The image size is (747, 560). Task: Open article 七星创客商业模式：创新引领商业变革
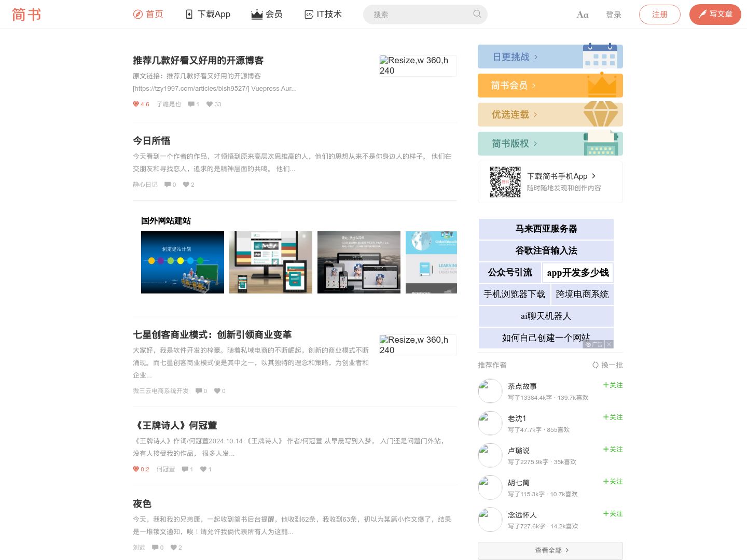pos(212,335)
